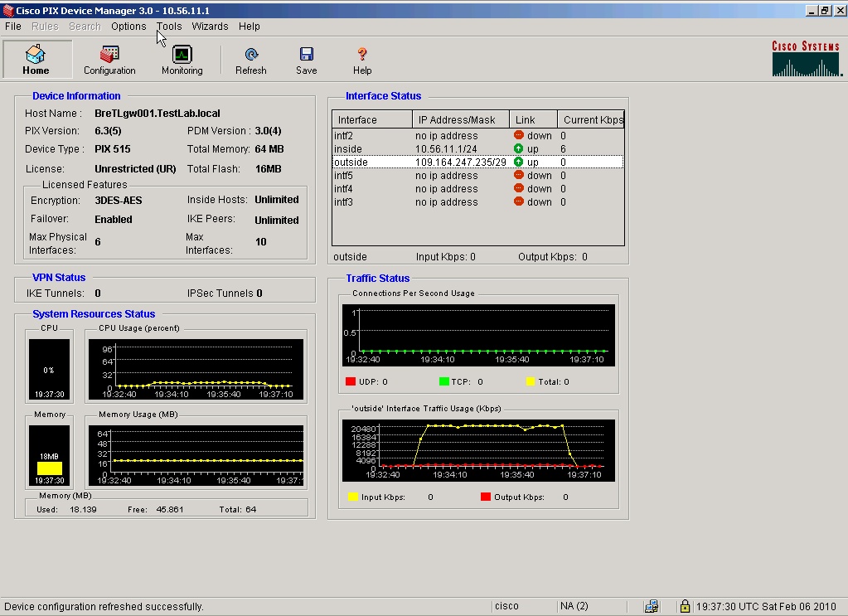Select the intf2 interface row
This screenshot has height=616, width=848.
click(477, 136)
